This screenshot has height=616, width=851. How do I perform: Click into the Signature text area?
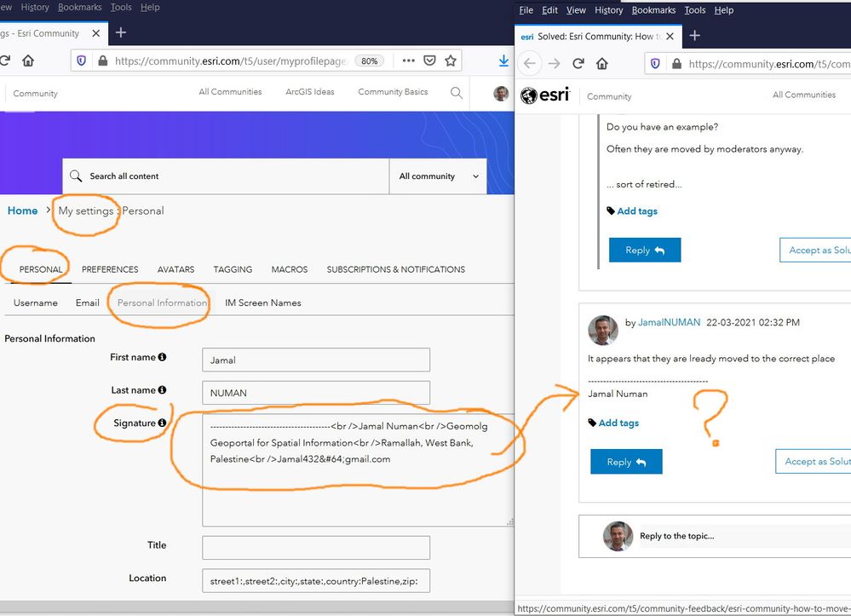click(358, 470)
